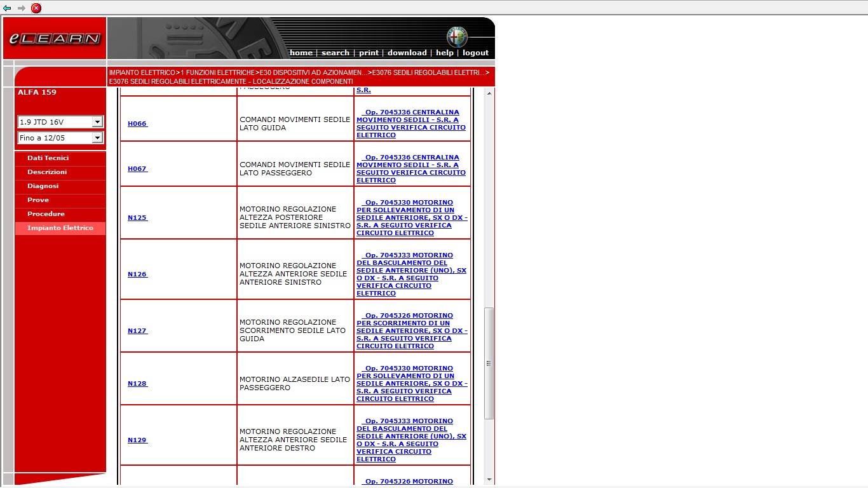Open the download menu item
Image resolution: width=868 pixels, height=488 pixels.
(x=407, y=53)
